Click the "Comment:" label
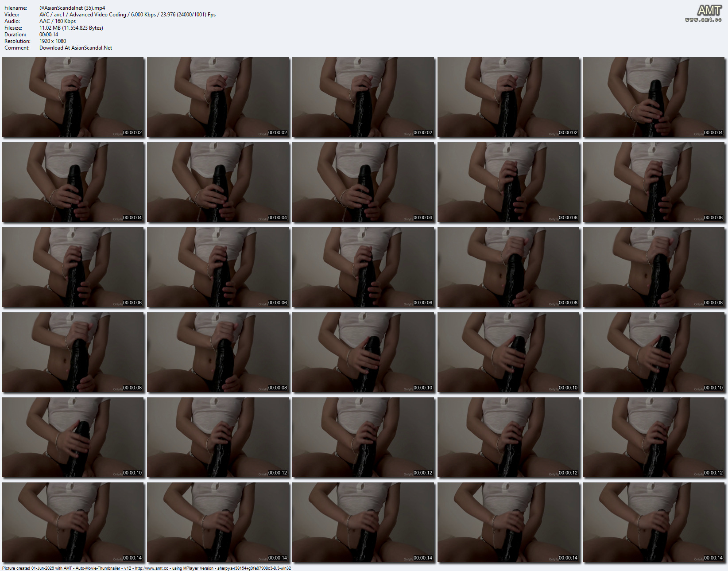This screenshot has width=728, height=571. pos(17,48)
